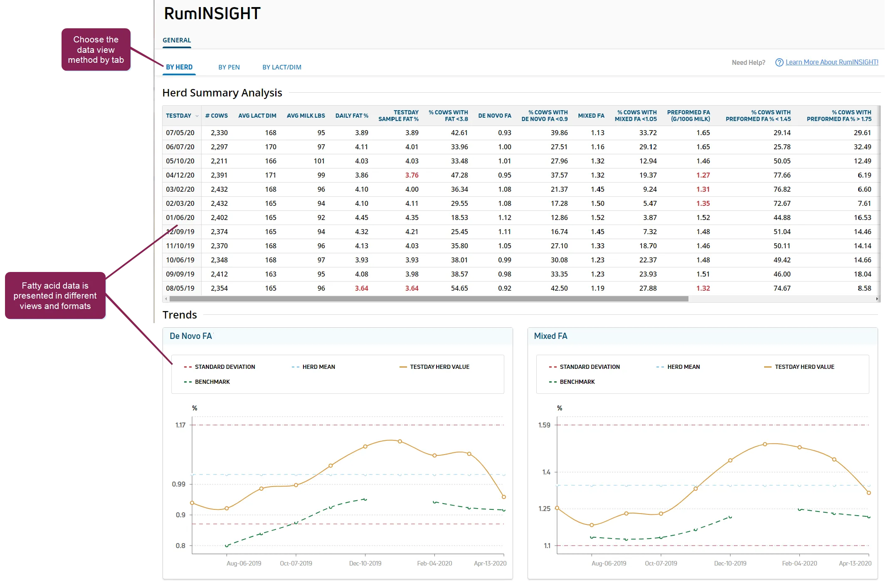Click % COWS WITH PREFORMED FA % < 1.45 header

[758, 116]
